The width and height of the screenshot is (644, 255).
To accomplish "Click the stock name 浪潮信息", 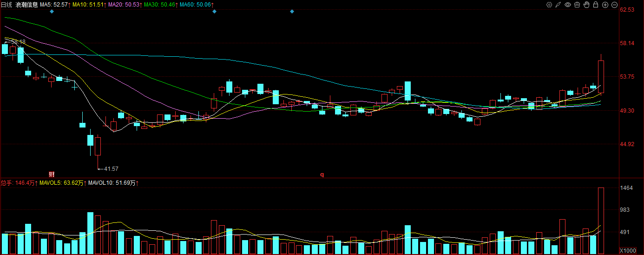I will 26,4.
